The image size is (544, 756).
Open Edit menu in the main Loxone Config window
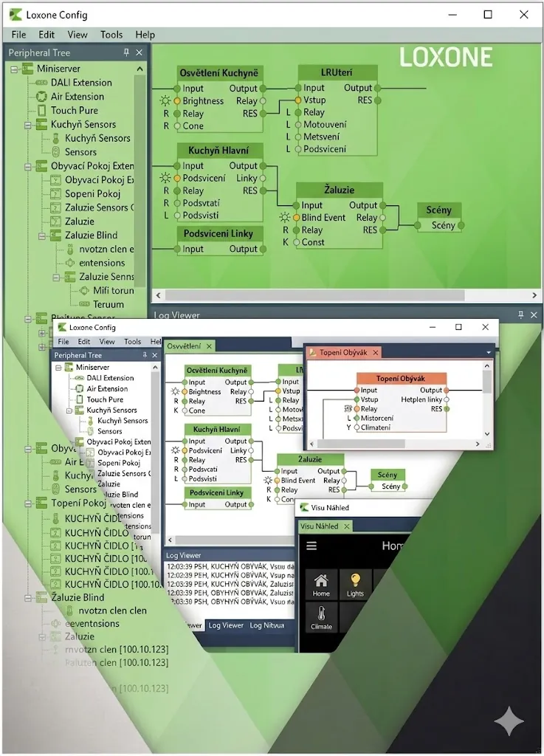[x=47, y=35]
